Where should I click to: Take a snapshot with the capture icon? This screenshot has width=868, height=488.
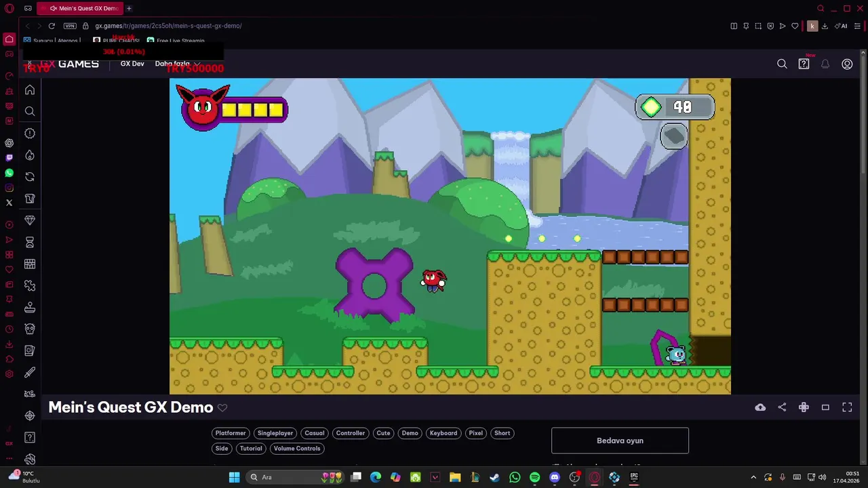pos(758,26)
